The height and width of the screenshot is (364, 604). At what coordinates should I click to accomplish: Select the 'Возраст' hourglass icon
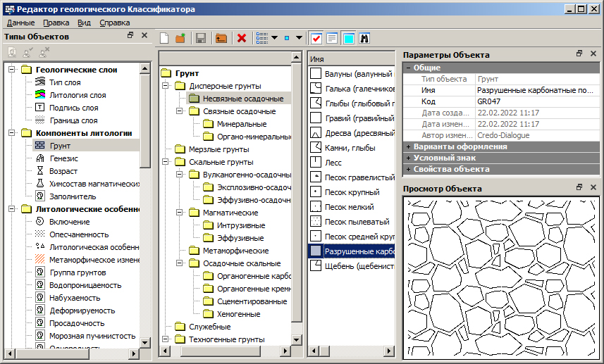[x=39, y=171]
